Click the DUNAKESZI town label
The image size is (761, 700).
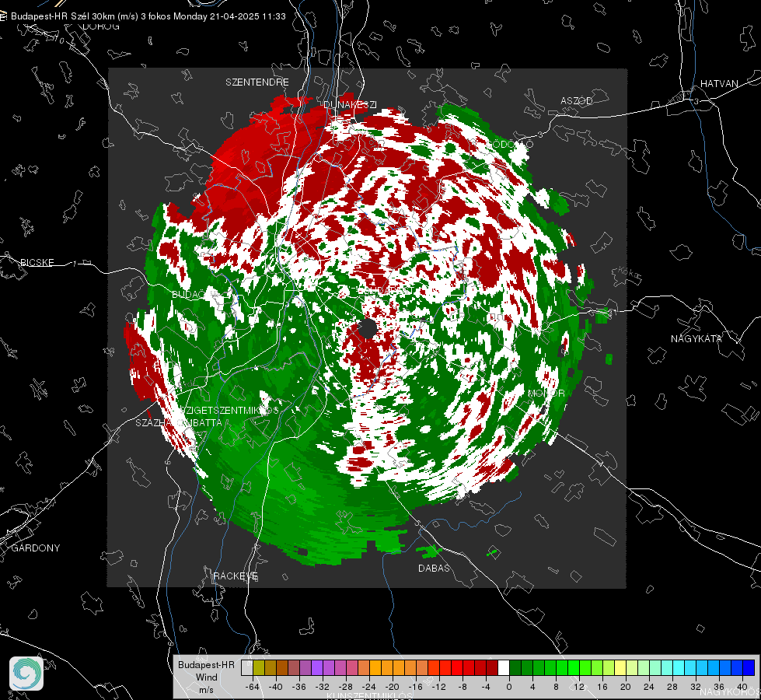coord(350,105)
